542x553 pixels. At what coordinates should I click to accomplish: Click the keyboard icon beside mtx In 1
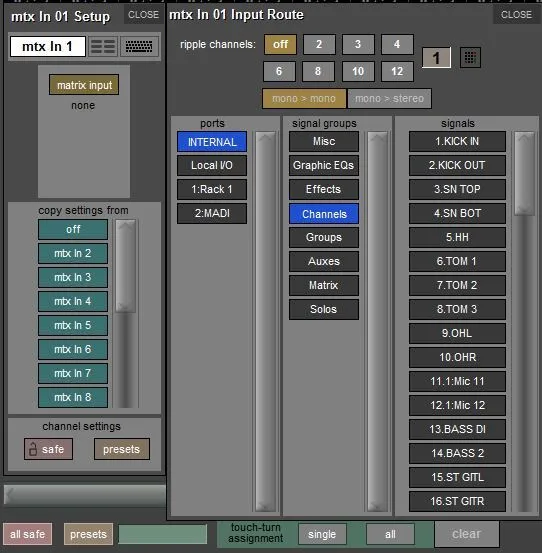tap(139, 46)
